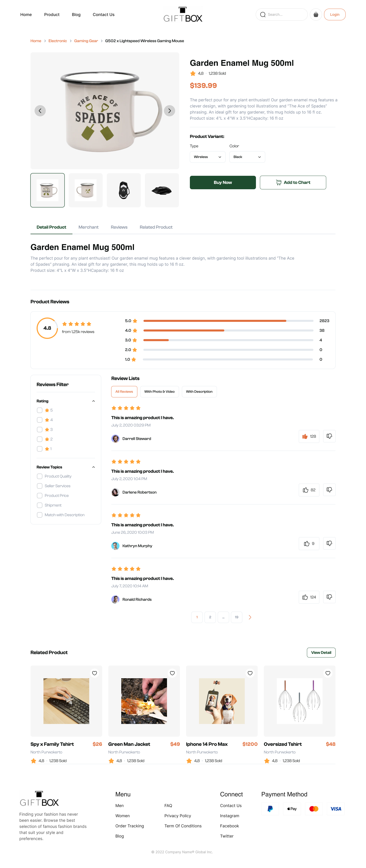Favorite the Green Man Jacket heart icon
Viewport: 366px width, 868px height.
tap(172, 673)
